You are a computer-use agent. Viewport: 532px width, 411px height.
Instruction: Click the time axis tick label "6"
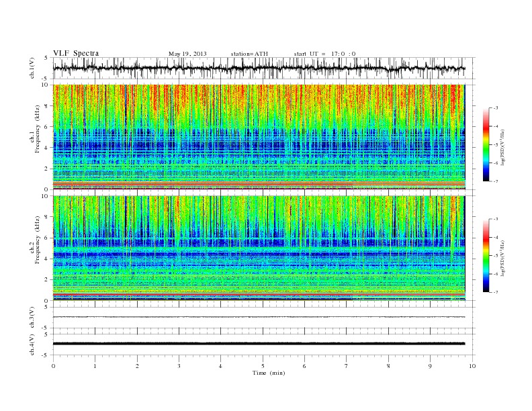pos(304,366)
